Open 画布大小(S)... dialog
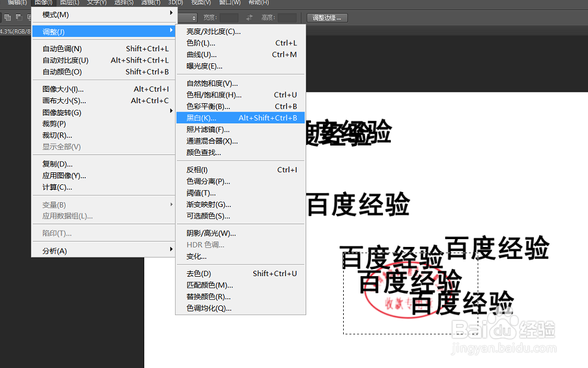 point(104,101)
